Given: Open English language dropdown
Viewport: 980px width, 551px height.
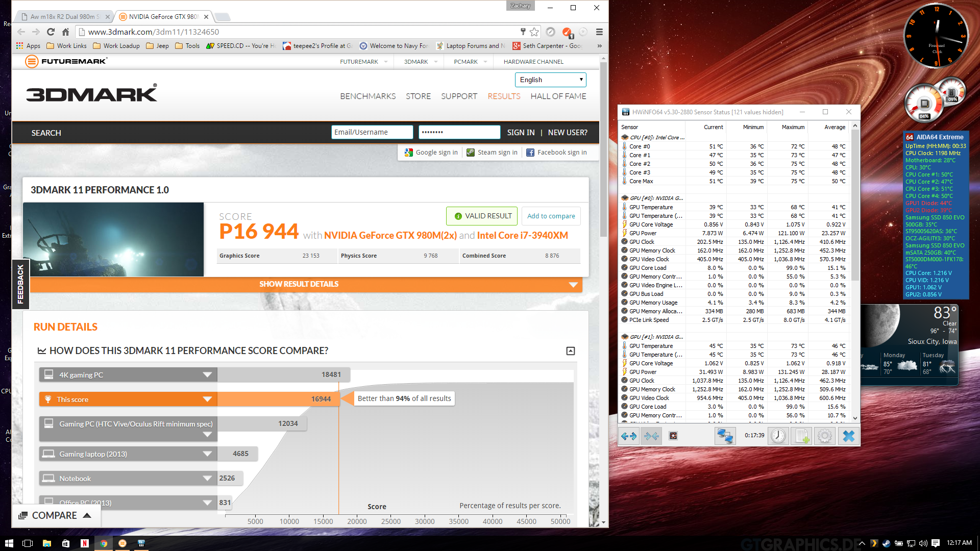Looking at the screenshot, I should click(x=550, y=80).
